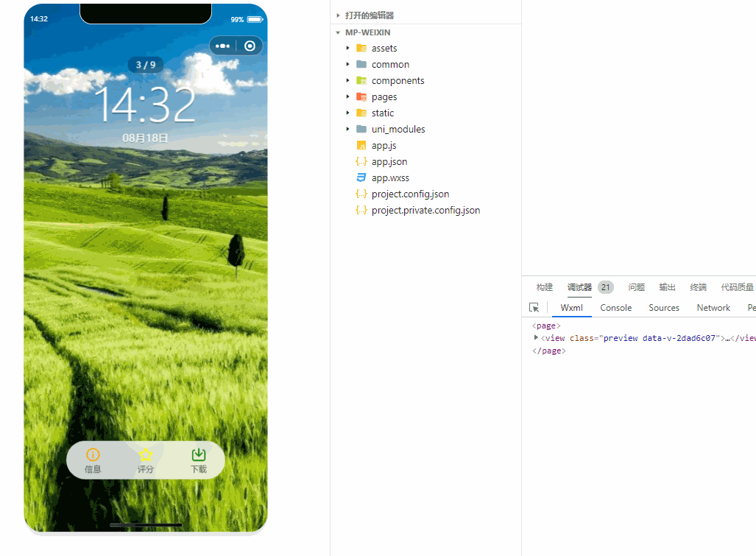This screenshot has width=756, height=556.
Task: Select the uni_modules folder name
Action: pyautogui.click(x=398, y=129)
